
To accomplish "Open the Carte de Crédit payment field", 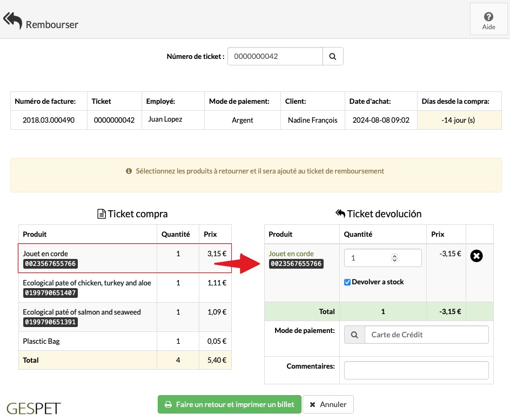I will click(x=426, y=335).
